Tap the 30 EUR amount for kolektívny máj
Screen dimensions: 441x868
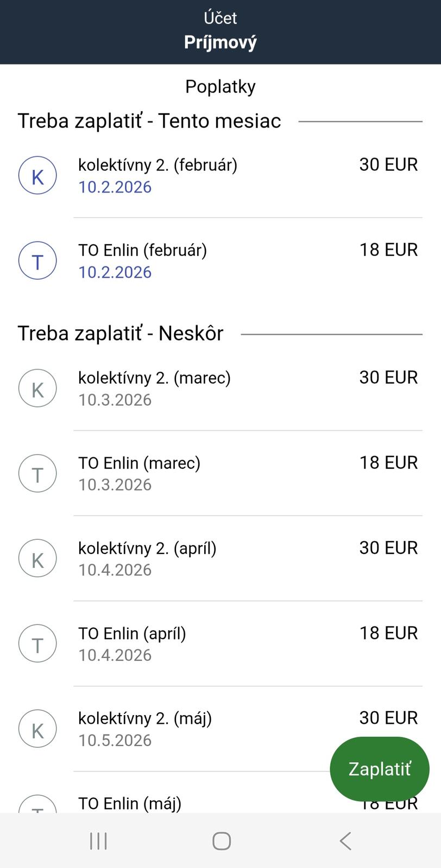[x=388, y=718]
